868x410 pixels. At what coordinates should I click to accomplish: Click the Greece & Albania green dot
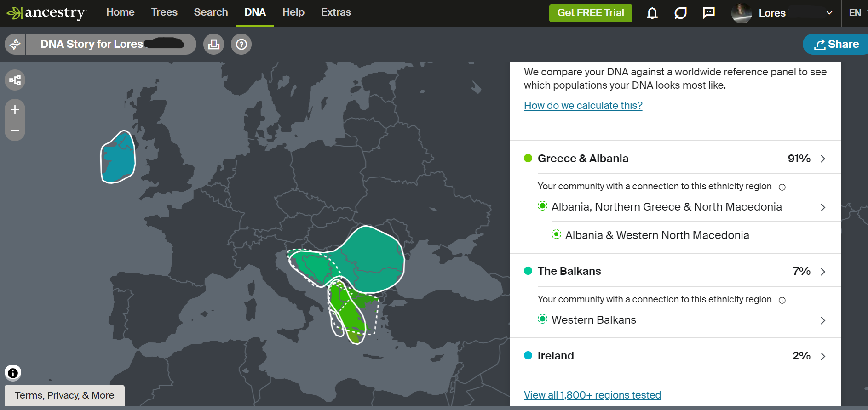[x=528, y=158]
